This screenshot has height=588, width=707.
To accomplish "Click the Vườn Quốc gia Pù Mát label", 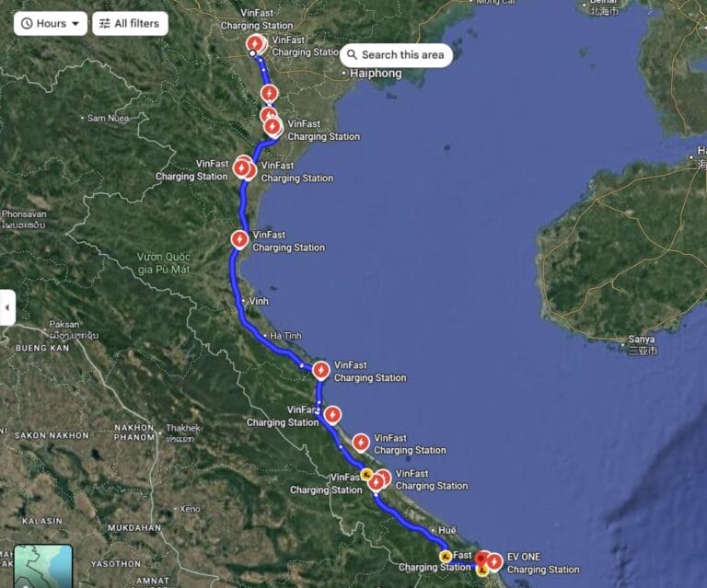I will 164,263.
